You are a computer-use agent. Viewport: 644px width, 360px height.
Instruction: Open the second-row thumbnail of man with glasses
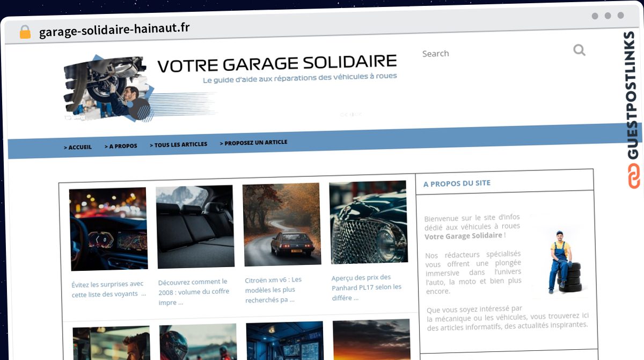(111, 343)
